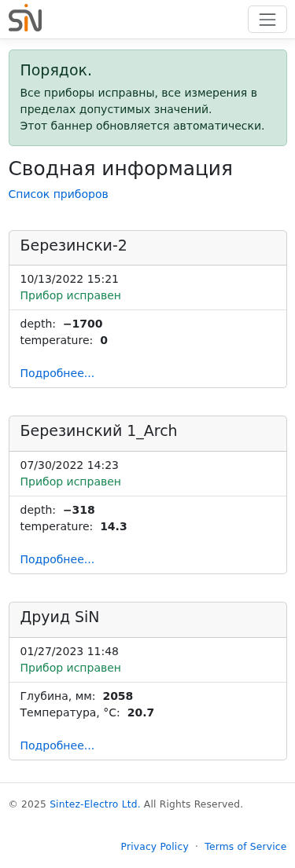Open Подробнее for Березинский 1_Arch
This screenshot has width=295, height=868.
(57, 559)
